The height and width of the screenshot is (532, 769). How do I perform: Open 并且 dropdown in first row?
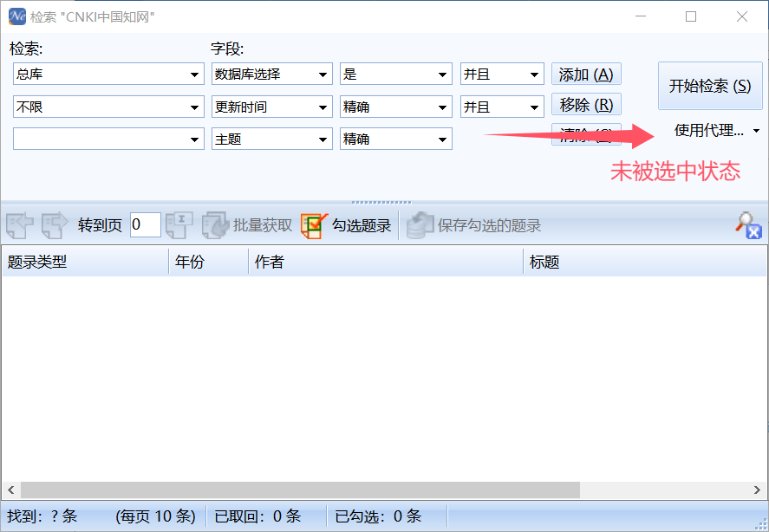click(x=535, y=75)
